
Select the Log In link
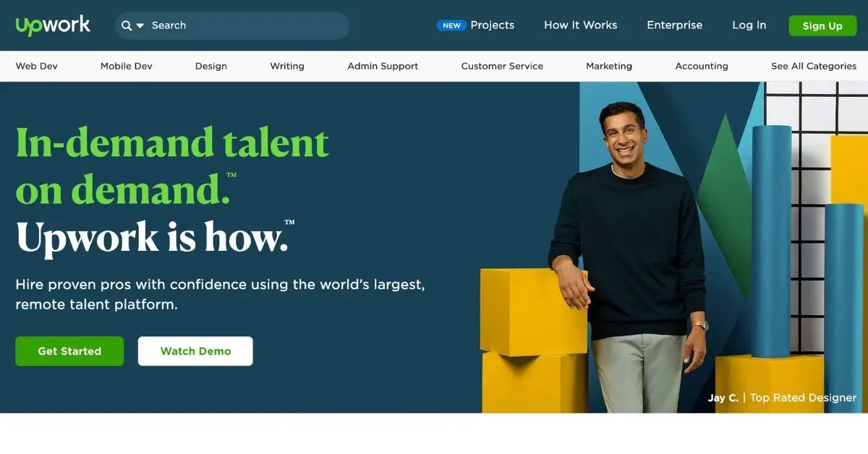pos(749,25)
